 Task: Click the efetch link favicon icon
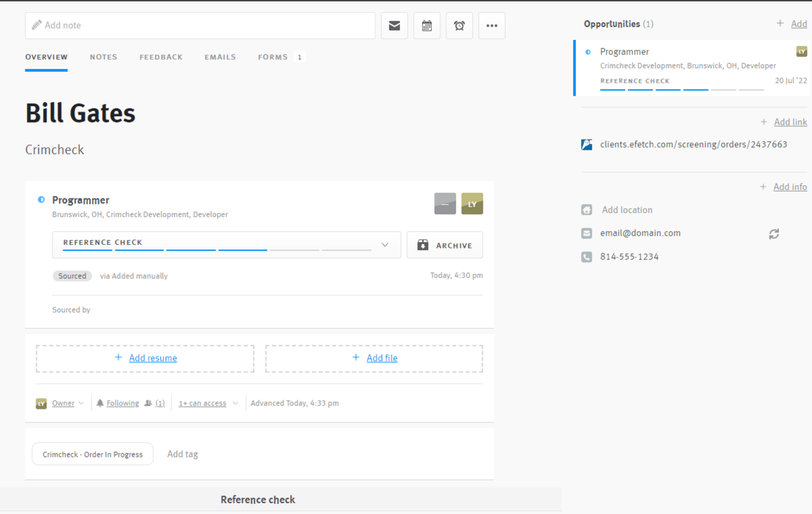tap(587, 144)
